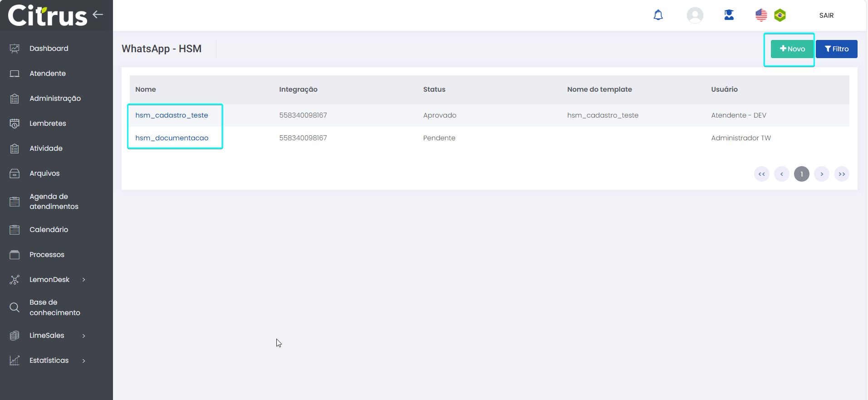
Task: Open the hsm_cadastro_teste link
Action: point(172,115)
